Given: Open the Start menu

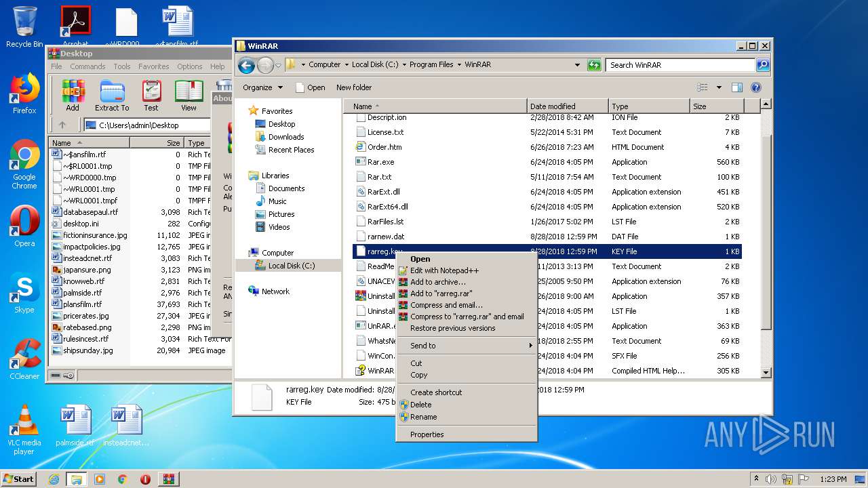Looking at the screenshot, I should [19, 479].
